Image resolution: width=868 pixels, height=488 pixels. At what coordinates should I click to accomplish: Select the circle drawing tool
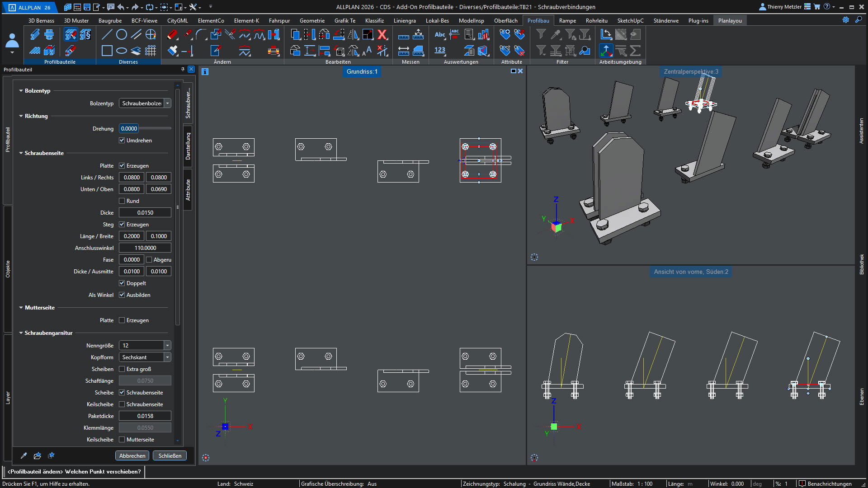(121, 35)
